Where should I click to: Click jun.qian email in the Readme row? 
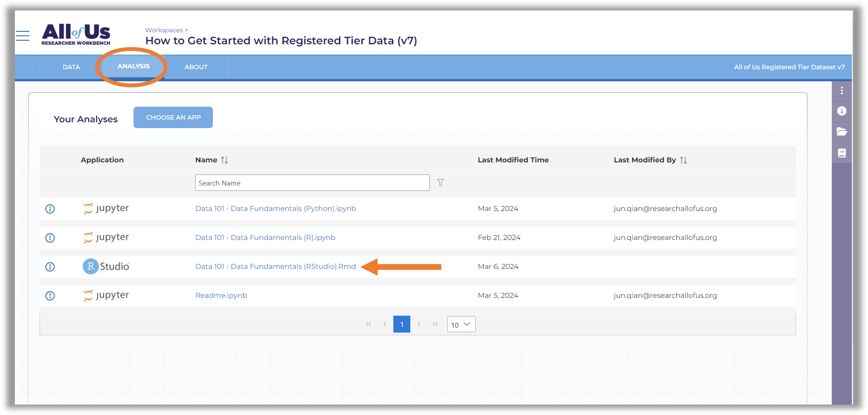[x=665, y=295]
